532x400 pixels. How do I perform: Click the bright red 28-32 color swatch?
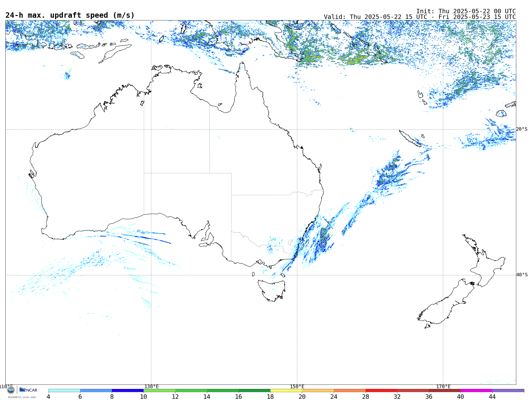click(381, 391)
